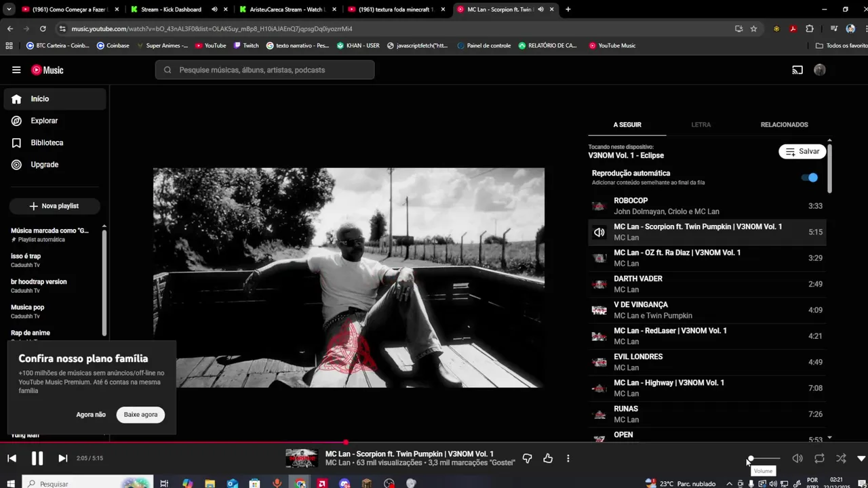Switch to AristeuCareca Stream tab
868x488 pixels.
pyautogui.click(x=287, y=9)
